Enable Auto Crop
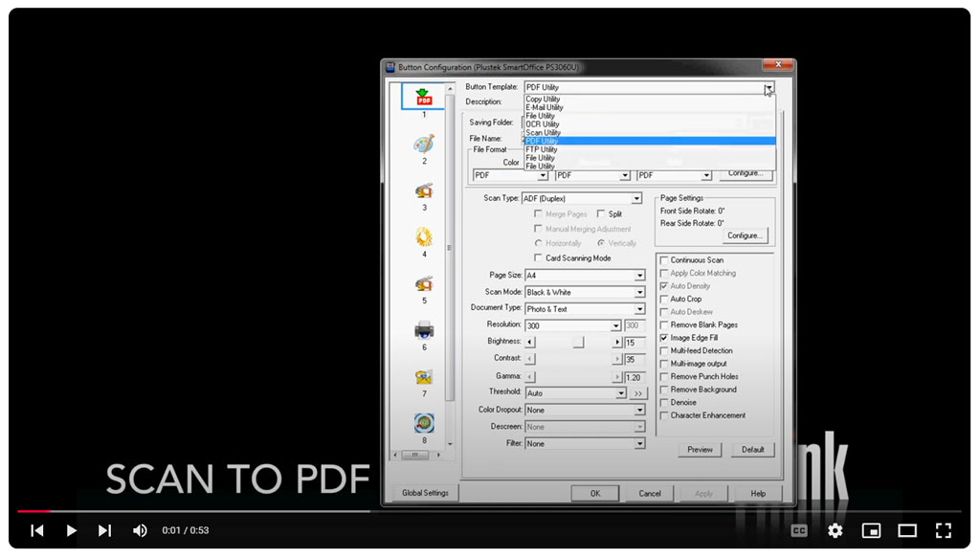Image resolution: width=980 pixels, height=558 pixels. (x=664, y=299)
